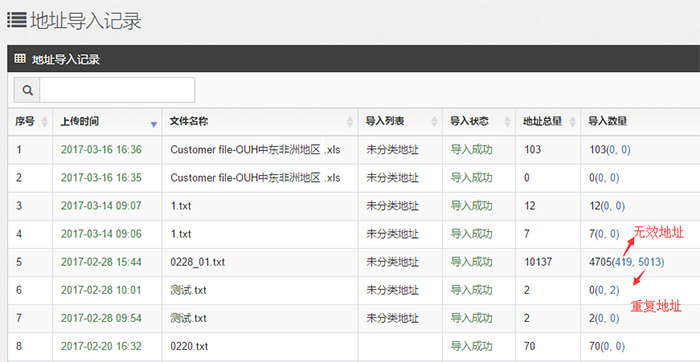Image resolution: width=700 pixels, height=362 pixels.
Task: Sort by 文件名称 column arrows
Action: coord(350,121)
